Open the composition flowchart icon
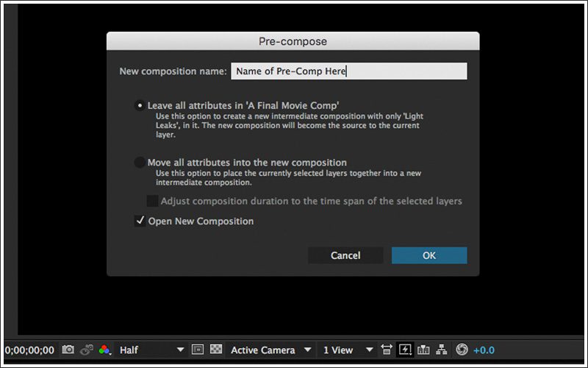The width and height of the screenshot is (588, 368). pos(442,350)
